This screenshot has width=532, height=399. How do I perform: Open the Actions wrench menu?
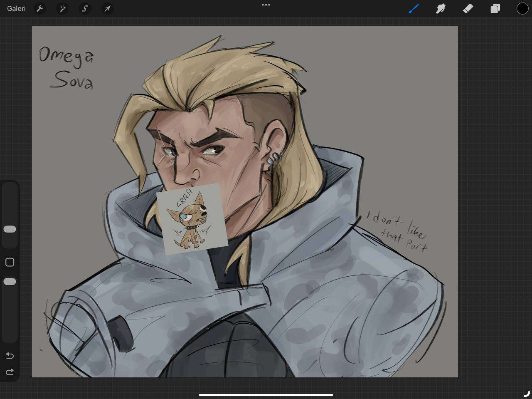[40, 8]
